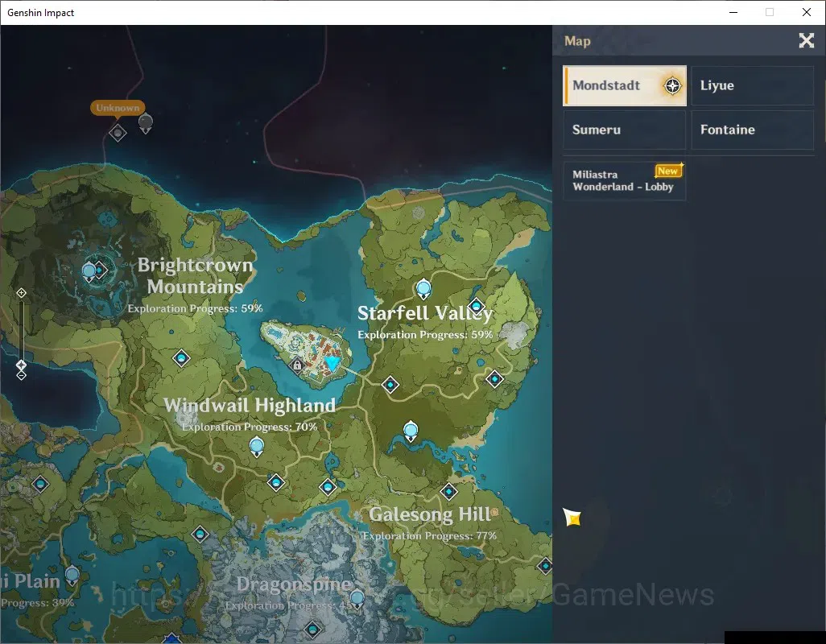Click Galesong Hill region name
This screenshot has height=644, width=826.
pyautogui.click(x=430, y=514)
